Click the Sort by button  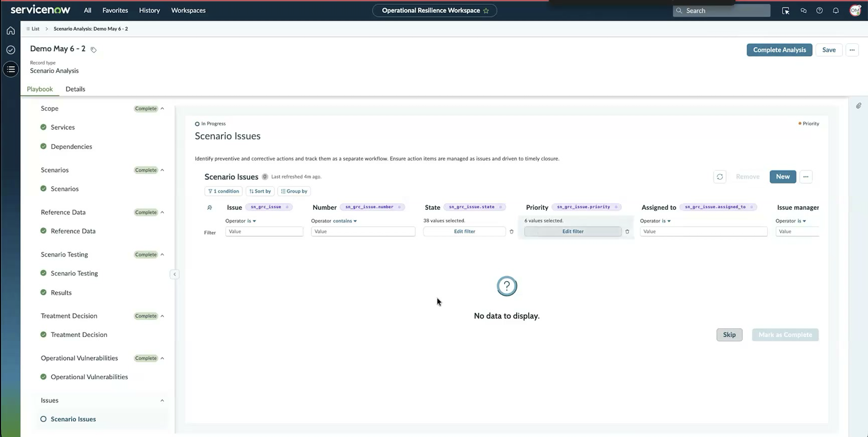point(260,191)
